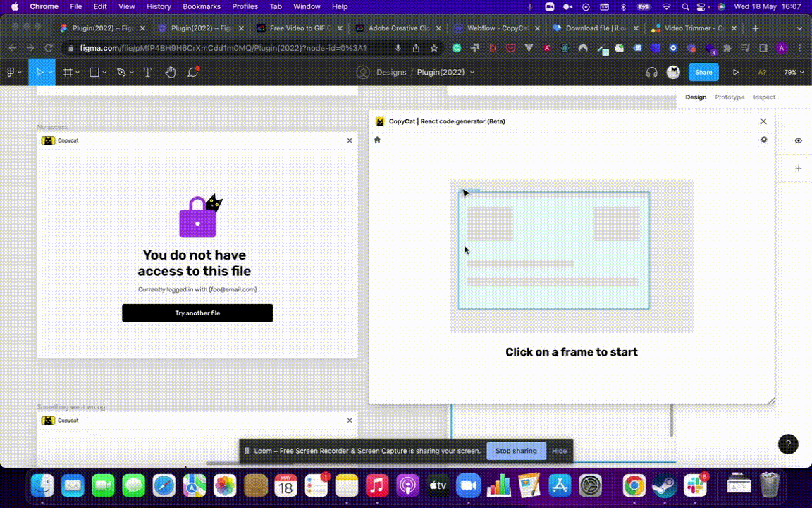Switch to first Plugin(2022) Figma tab
This screenshot has width=812, height=508.
(x=102, y=28)
